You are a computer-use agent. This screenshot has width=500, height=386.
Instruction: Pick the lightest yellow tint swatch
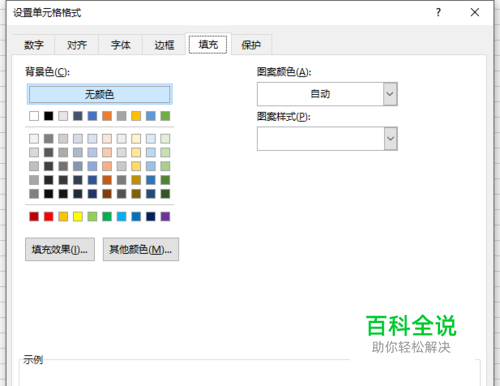pos(136,139)
